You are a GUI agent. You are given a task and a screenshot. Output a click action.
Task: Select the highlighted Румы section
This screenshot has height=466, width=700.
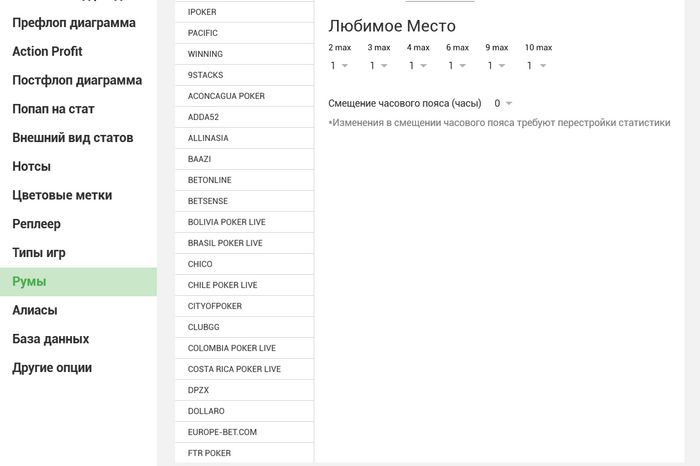tap(78, 282)
